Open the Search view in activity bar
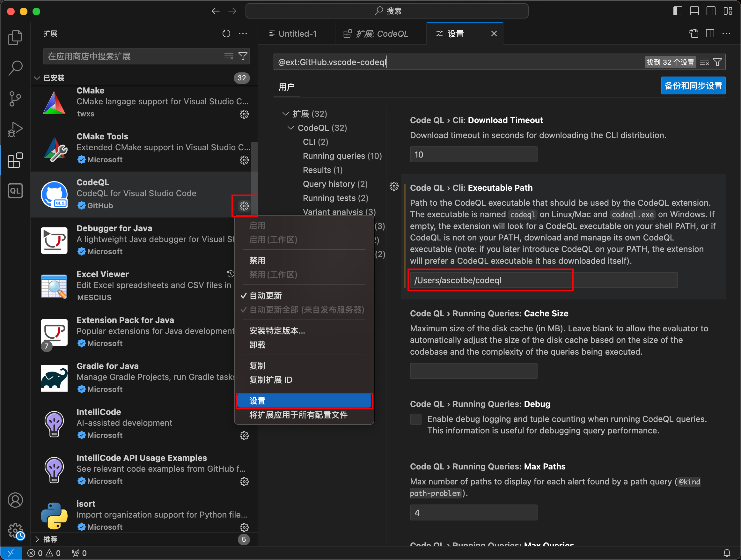 pyautogui.click(x=15, y=68)
